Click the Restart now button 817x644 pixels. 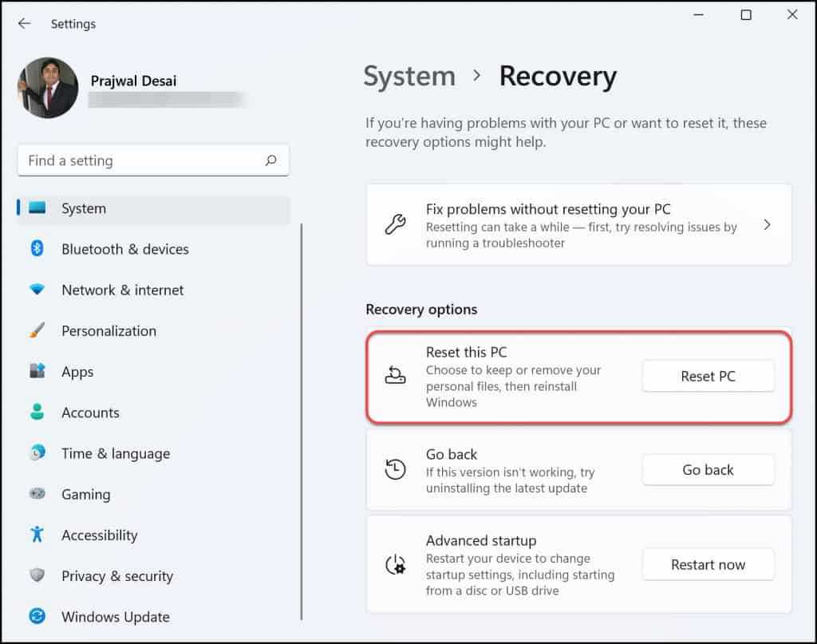pos(708,564)
